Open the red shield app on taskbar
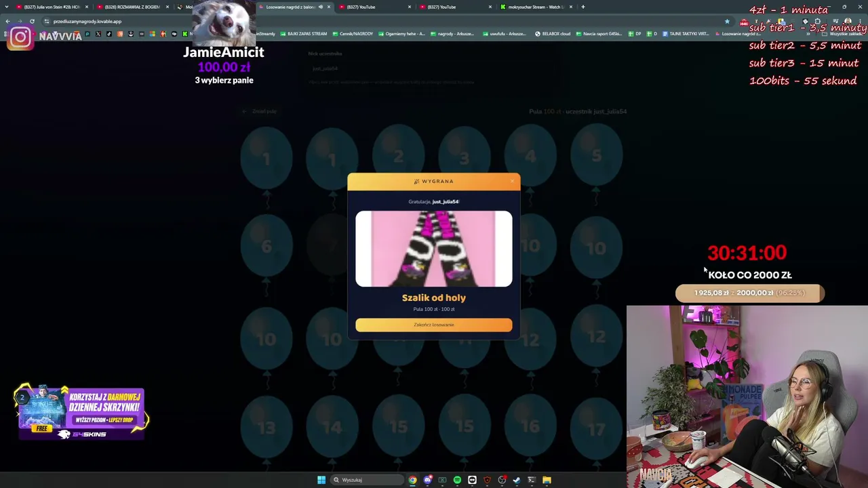 tap(487, 480)
